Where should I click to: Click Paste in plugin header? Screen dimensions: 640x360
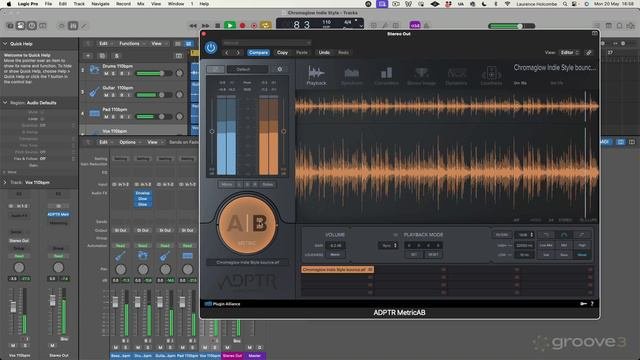coord(302,53)
